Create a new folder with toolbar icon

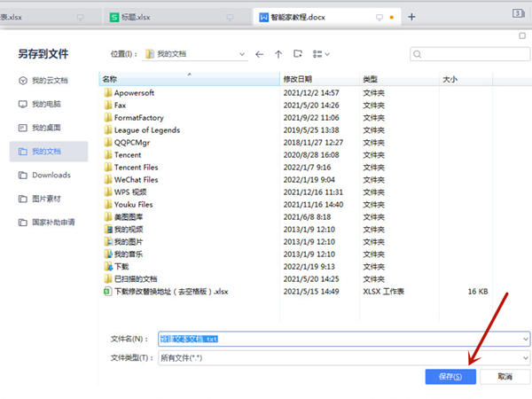coord(298,54)
